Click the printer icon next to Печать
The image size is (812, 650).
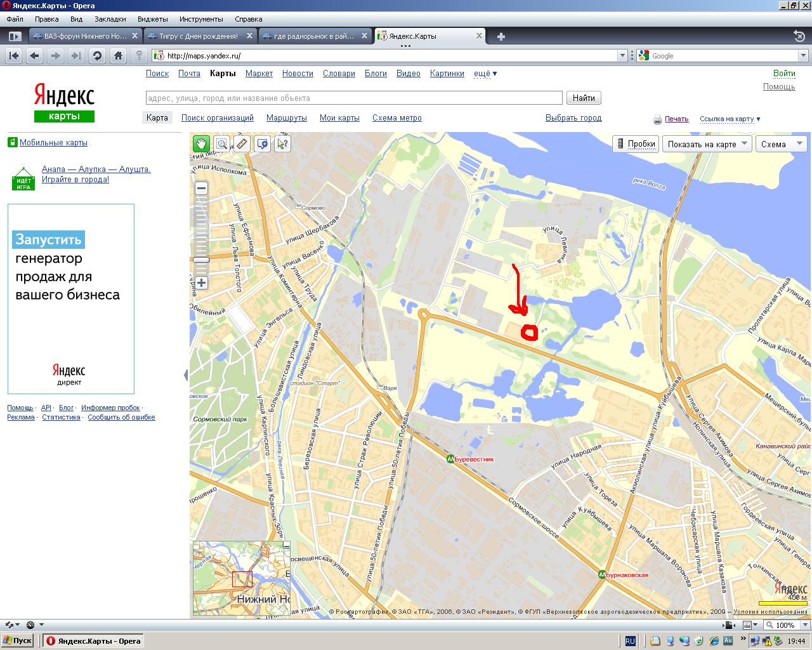click(658, 119)
